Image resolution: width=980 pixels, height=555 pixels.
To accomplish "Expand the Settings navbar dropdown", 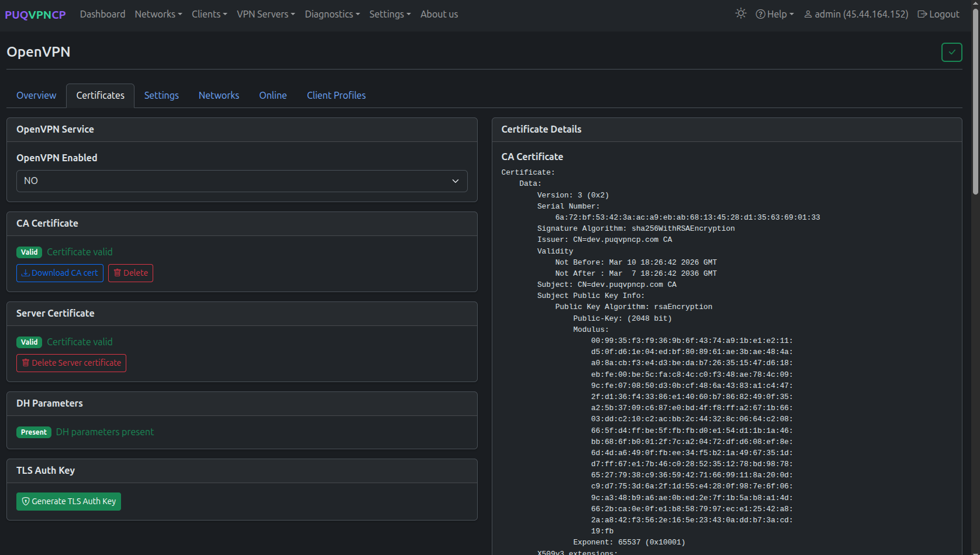I will pyautogui.click(x=390, y=14).
